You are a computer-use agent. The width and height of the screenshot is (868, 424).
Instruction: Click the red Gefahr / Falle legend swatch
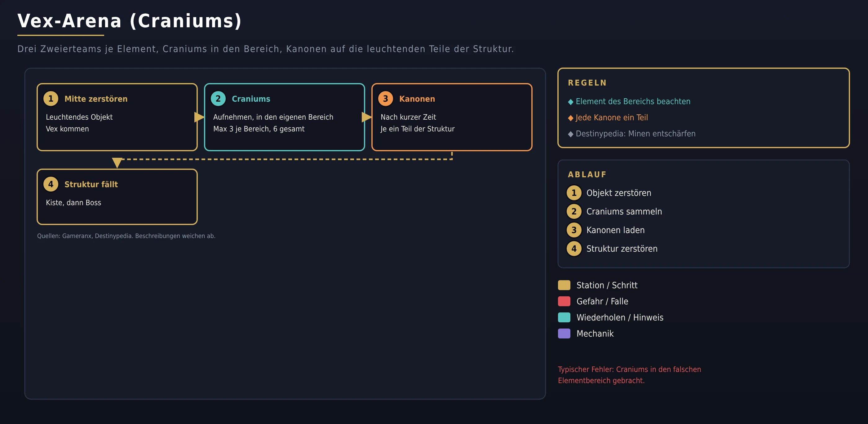(x=564, y=301)
